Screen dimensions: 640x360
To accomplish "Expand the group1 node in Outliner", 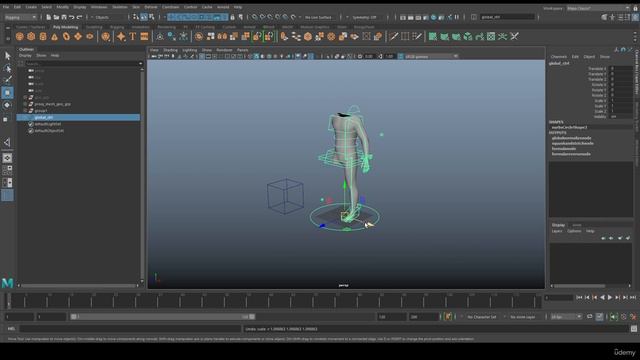I will tap(25, 111).
